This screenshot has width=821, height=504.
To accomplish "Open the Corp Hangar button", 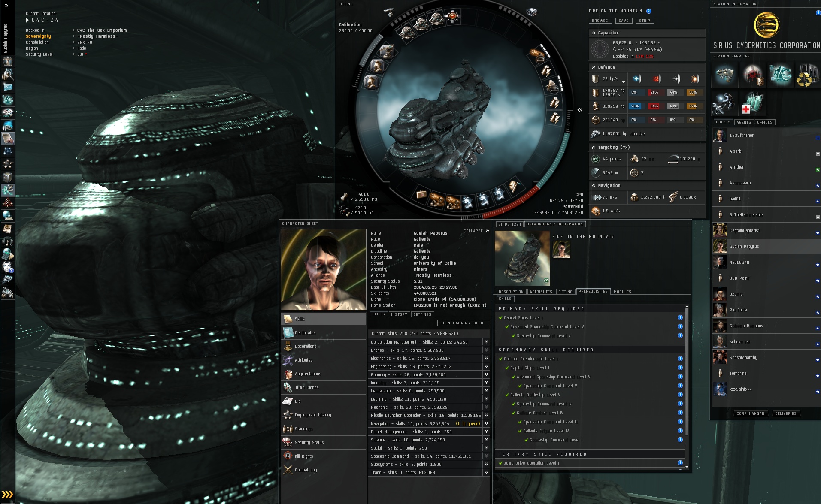I will (x=750, y=413).
